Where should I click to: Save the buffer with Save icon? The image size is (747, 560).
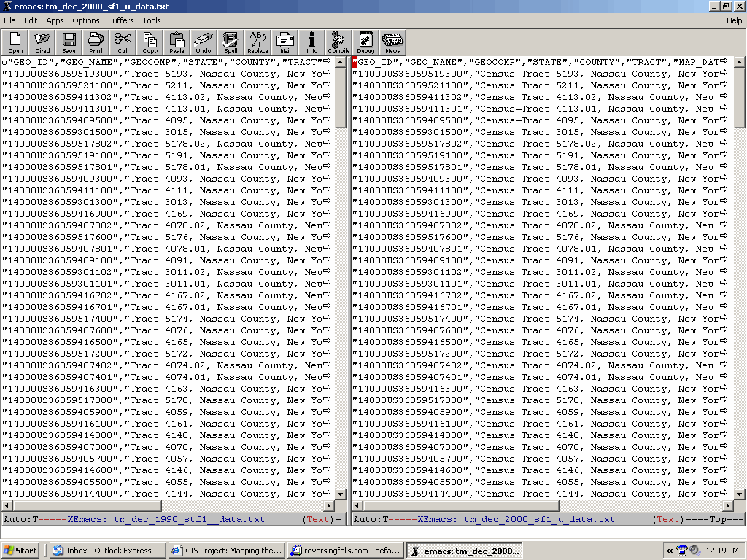69,42
